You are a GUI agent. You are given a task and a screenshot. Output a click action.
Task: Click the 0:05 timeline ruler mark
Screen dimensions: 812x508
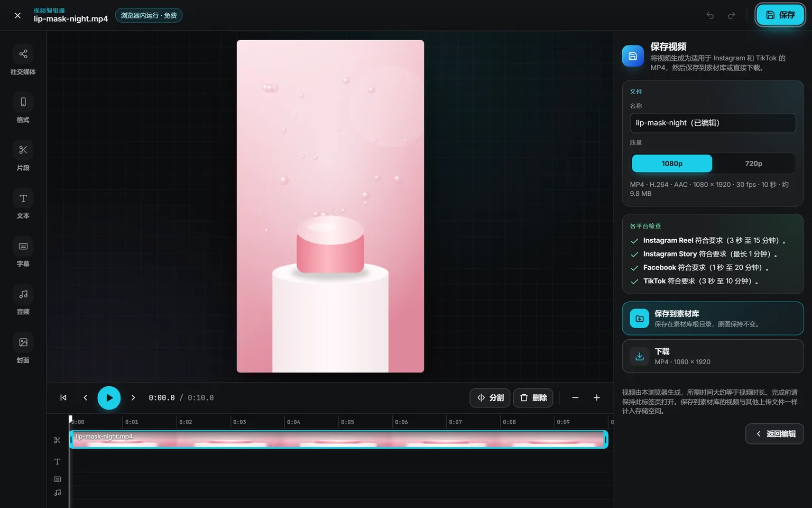(347, 422)
